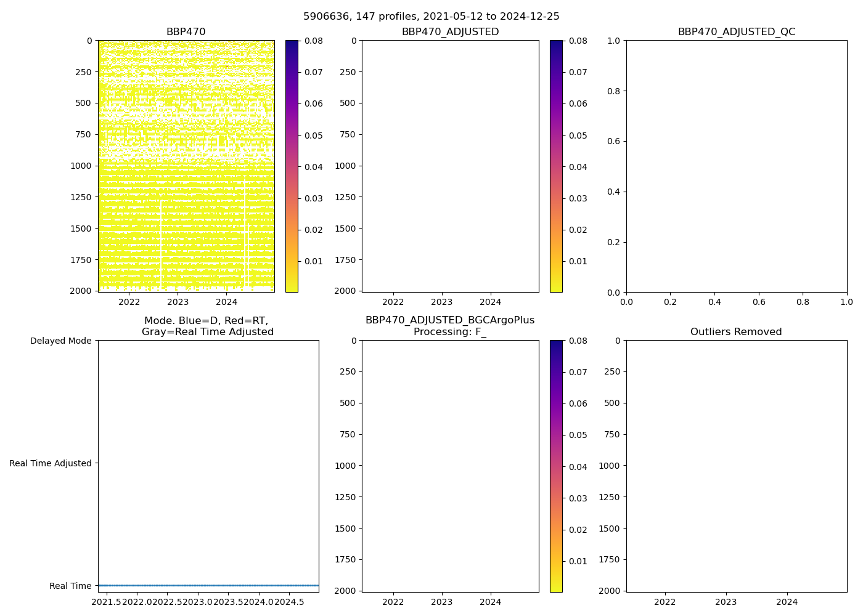Click the Real Time y-axis label

click(70, 586)
